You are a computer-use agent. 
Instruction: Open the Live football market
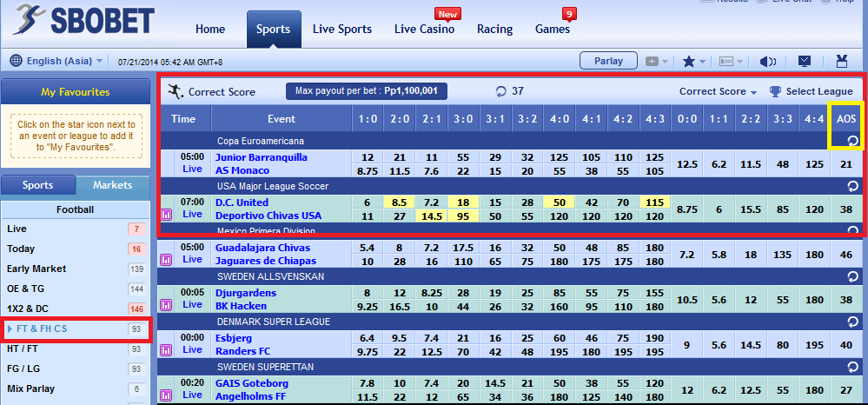coord(76,229)
